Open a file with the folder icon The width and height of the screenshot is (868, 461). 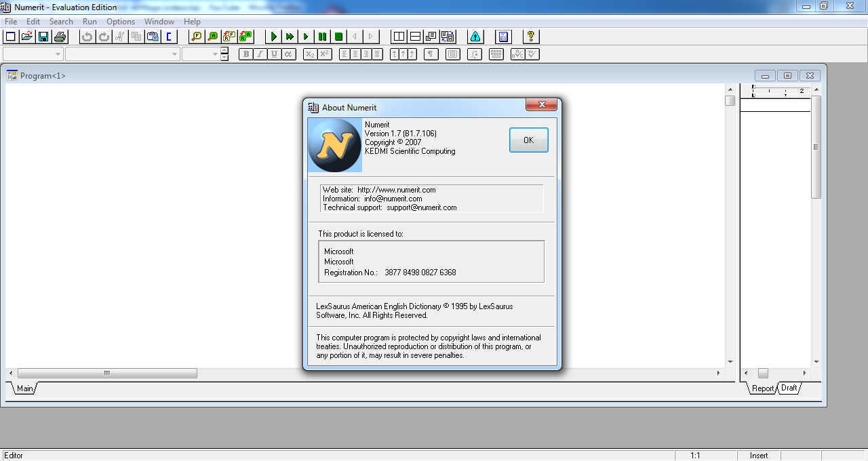click(x=27, y=37)
